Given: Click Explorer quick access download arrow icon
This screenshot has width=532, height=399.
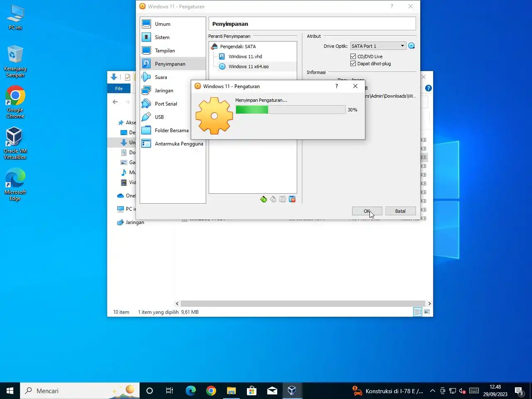Looking at the screenshot, I should click(114, 77).
